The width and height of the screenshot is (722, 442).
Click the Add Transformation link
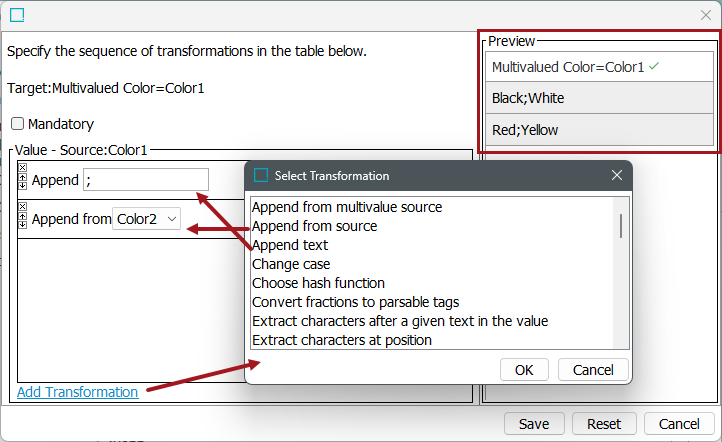click(x=77, y=392)
